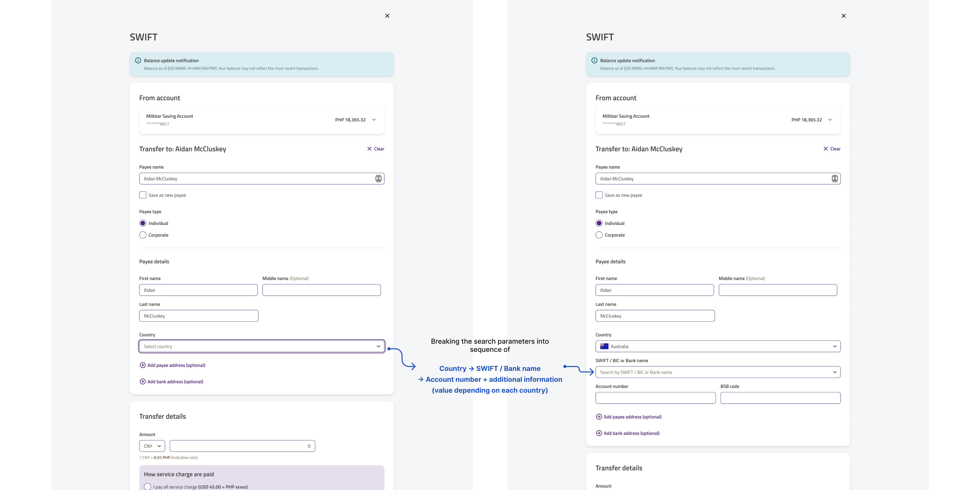Screen dimensions: 980x490
Task: Select Corporate payee type in right form
Action: [599, 235]
